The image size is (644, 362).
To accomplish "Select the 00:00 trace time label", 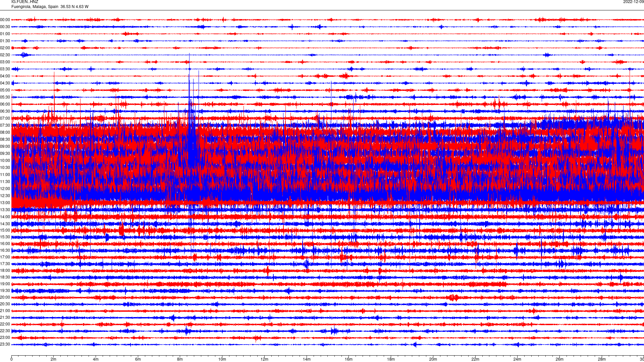I will click(5, 20).
